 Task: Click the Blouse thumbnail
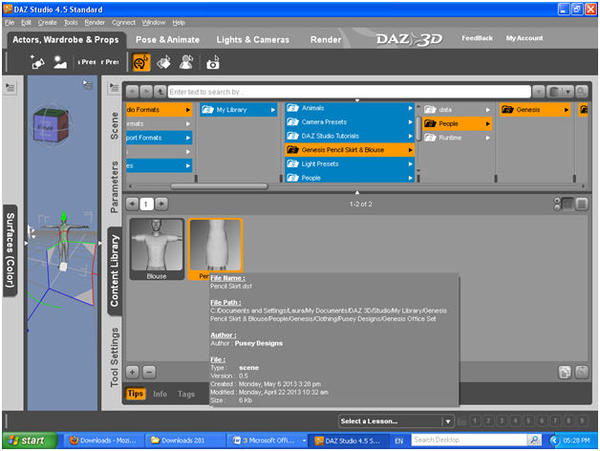point(157,249)
